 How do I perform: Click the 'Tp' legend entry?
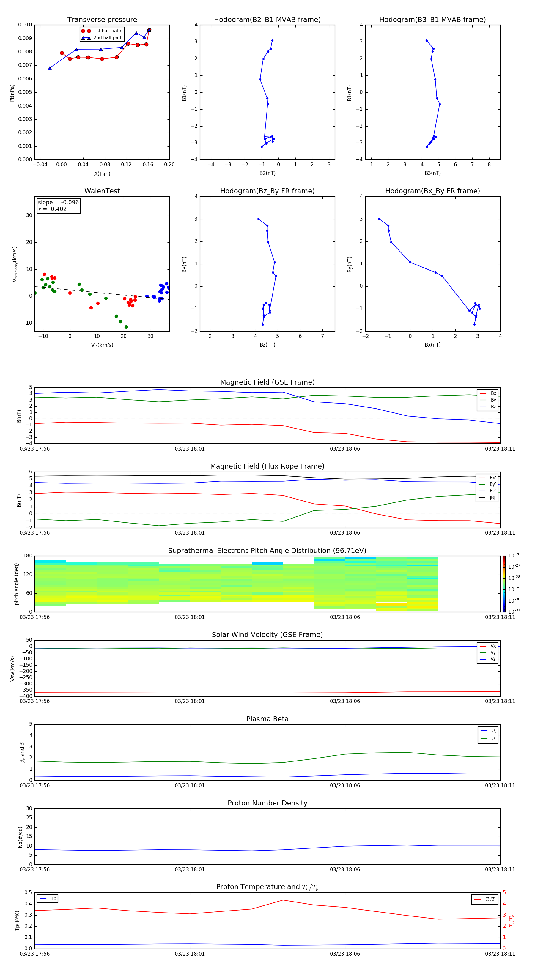(48, 899)
